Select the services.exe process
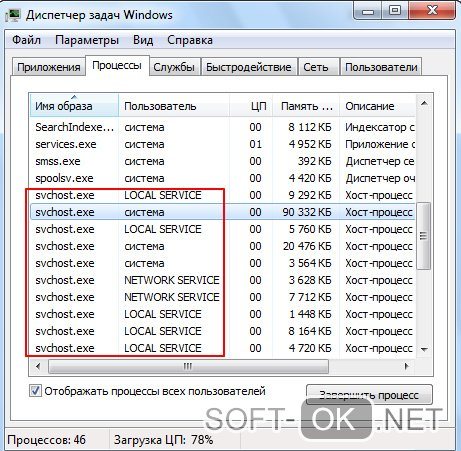The image size is (461, 451). pos(223,144)
